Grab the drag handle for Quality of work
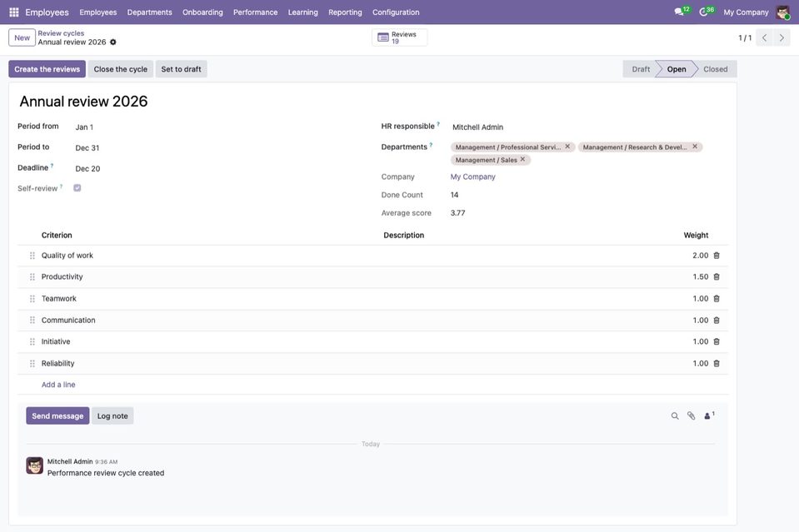The image size is (799, 532). coord(32,256)
